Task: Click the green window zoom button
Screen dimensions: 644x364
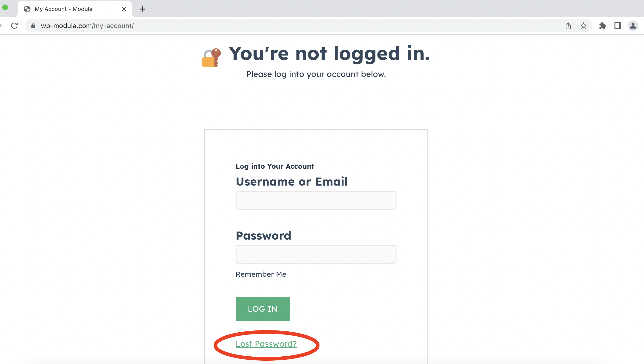Action: click(x=5, y=8)
